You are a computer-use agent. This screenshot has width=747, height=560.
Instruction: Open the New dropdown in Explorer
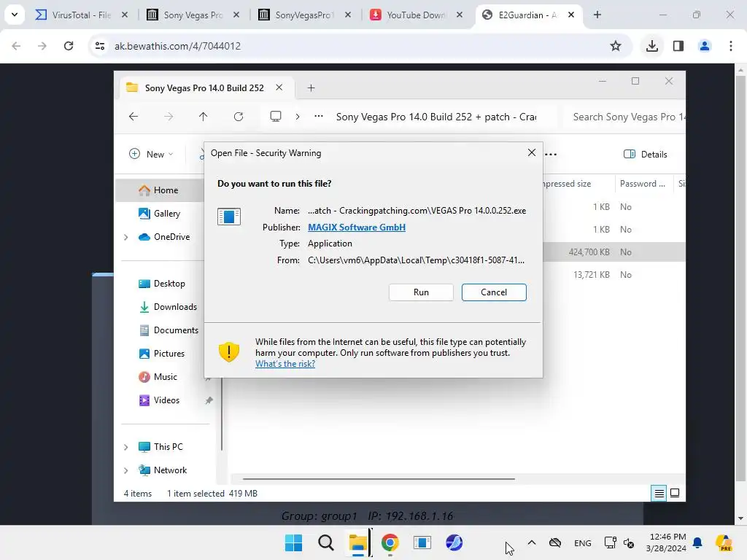(x=151, y=155)
